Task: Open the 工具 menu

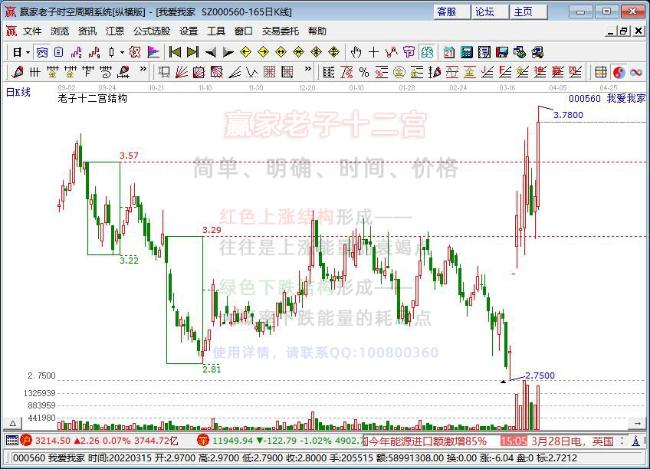Action: click(x=216, y=31)
